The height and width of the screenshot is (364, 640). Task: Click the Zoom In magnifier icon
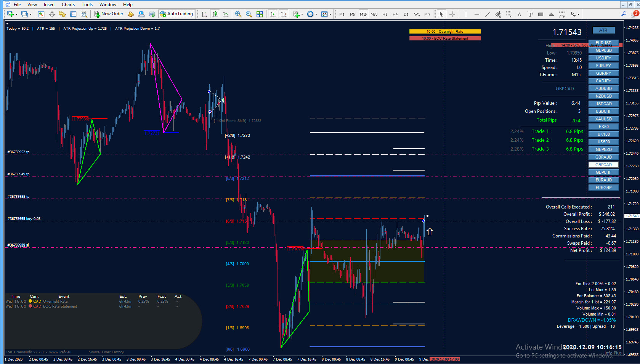[238, 14]
